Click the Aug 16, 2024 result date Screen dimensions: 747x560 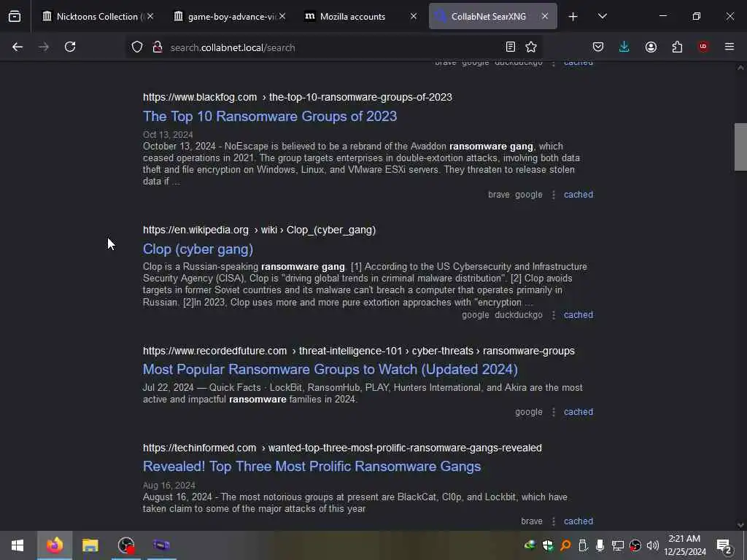point(169,485)
